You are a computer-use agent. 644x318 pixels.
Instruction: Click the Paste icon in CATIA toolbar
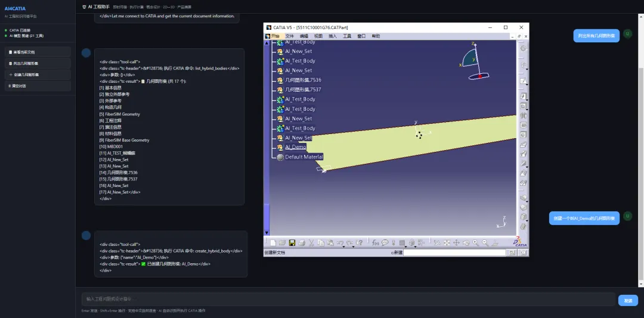(330, 243)
